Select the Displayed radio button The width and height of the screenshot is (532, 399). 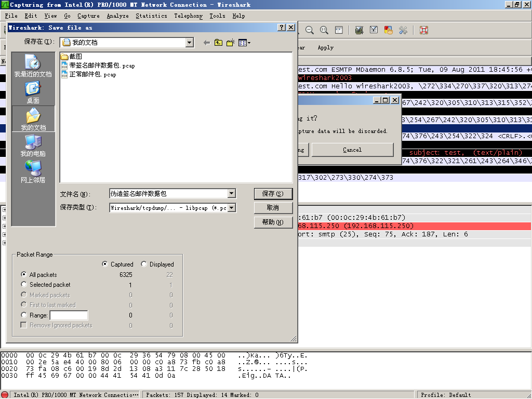click(144, 264)
